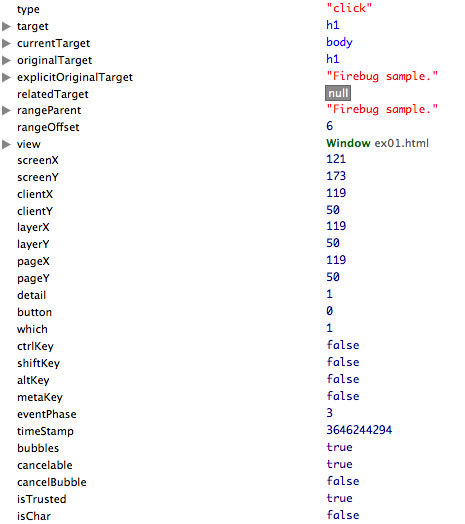
Task: Select the eventPhase property name
Action: pyautogui.click(x=47, y=414)
